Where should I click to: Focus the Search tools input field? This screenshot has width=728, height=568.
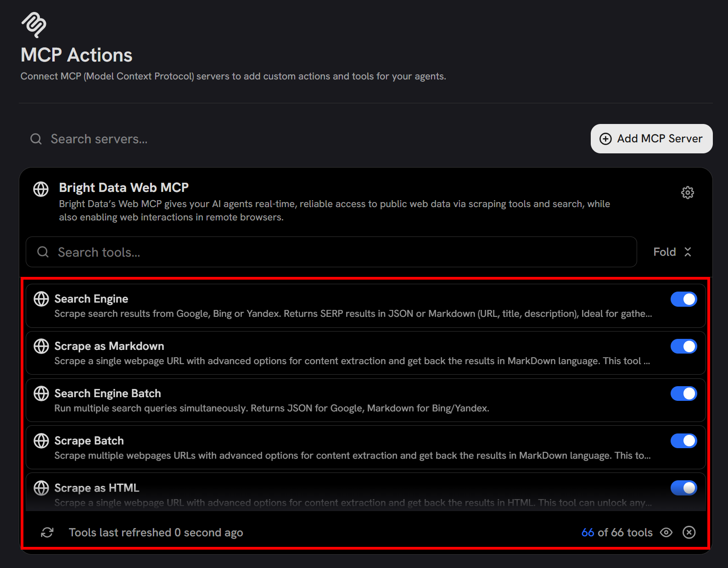(331, 252)
